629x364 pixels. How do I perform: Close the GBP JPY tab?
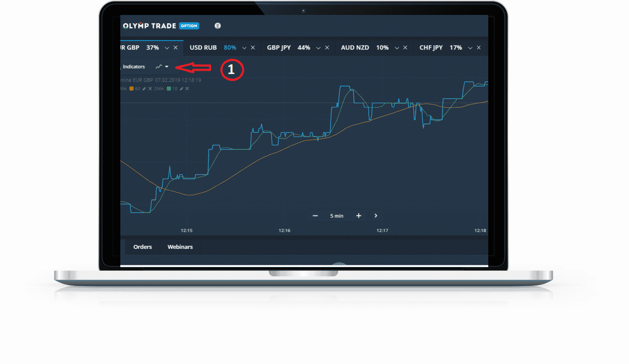click(x=327, y=48)
